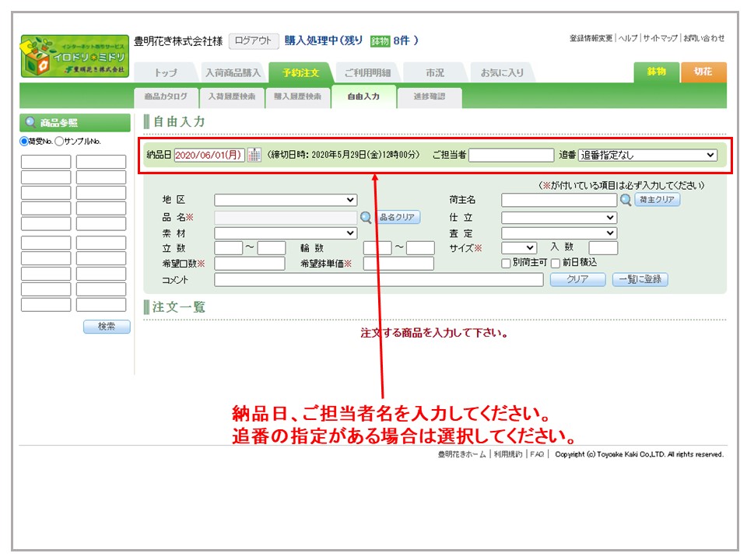
Task: Tick the 前日積込 checkbox
Action: [x=556, y=264]
